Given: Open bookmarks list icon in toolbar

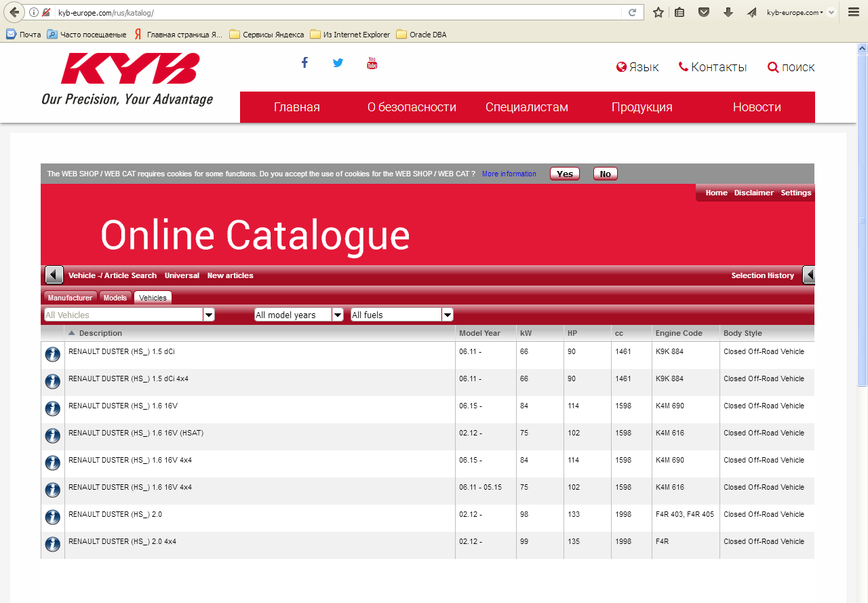Looking at the screenshot, I should pyautogui.click(x=679, y=12).
